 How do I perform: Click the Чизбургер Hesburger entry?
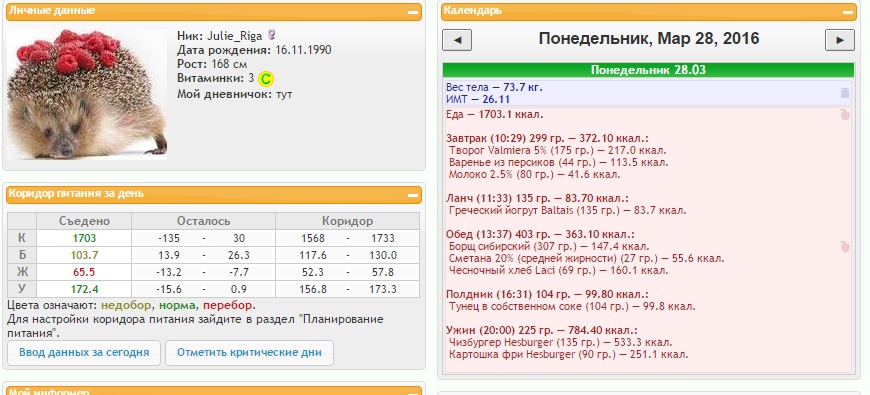click(x=560, y=342)
